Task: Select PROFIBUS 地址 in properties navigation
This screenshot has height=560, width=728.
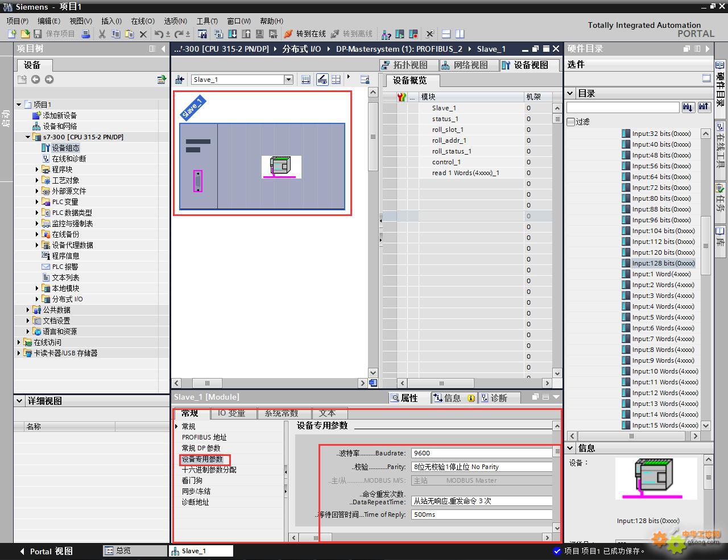Action: [204, 437]
